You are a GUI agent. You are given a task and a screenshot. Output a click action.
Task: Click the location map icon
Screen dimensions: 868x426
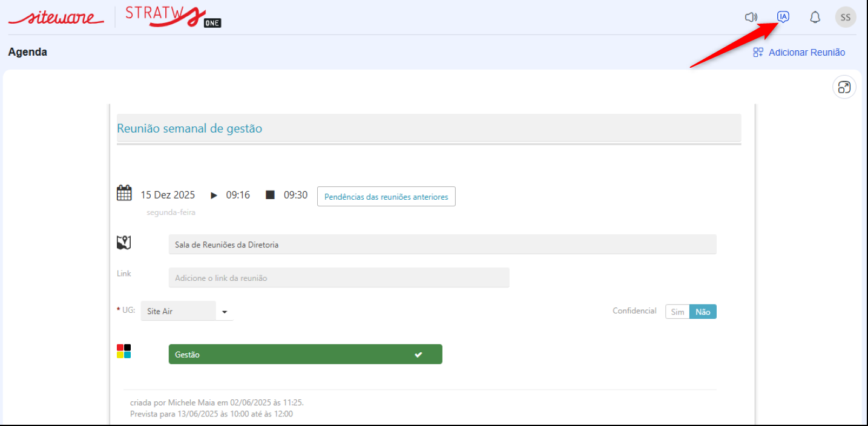click(123, 243)
